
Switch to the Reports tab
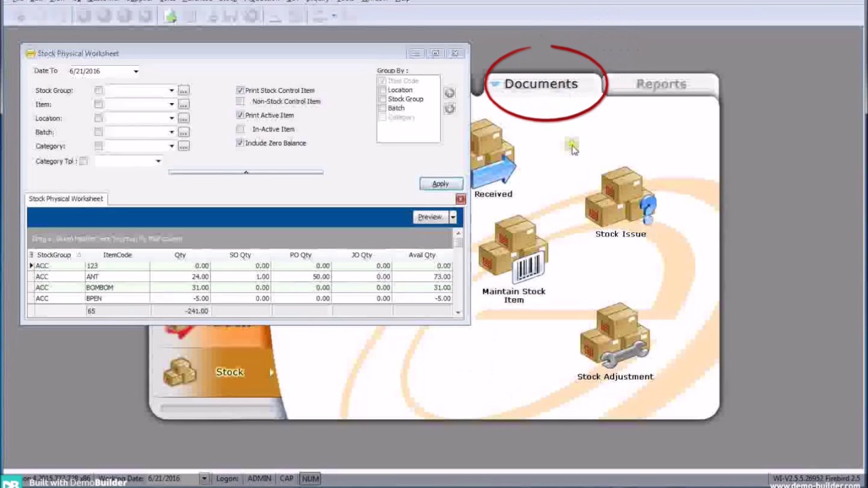(x=661, y=84)
